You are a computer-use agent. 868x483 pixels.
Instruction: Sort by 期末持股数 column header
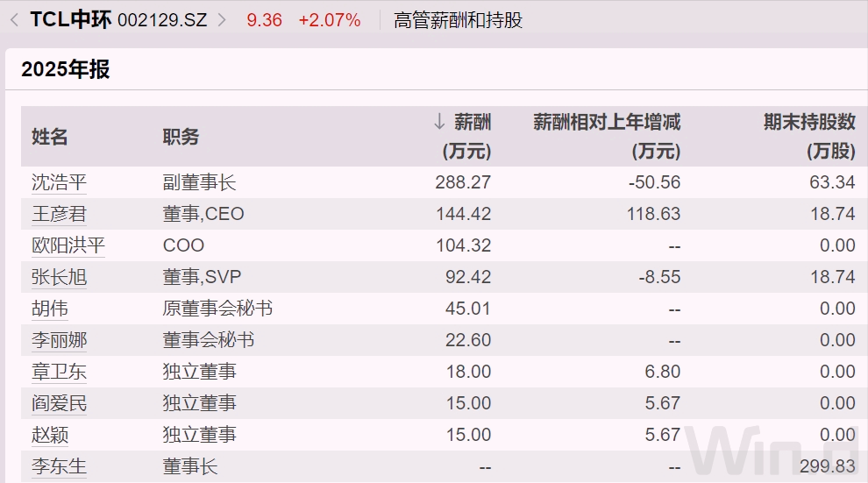tap(809, 123)
